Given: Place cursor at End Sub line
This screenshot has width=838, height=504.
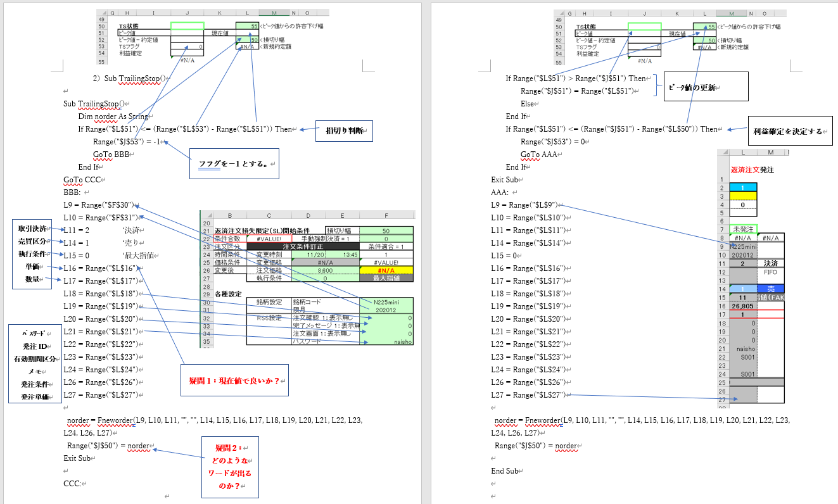Looking at the screenshot, I should click(x=505, y=471).
